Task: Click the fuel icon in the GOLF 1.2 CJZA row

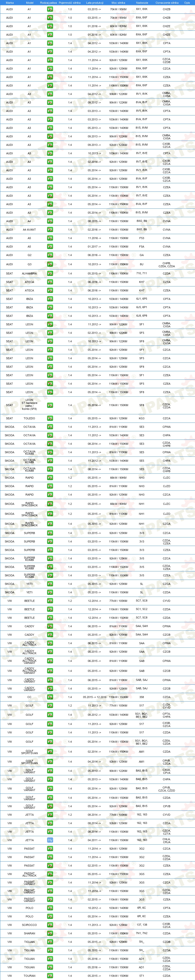Action: (x=50, y=705)
